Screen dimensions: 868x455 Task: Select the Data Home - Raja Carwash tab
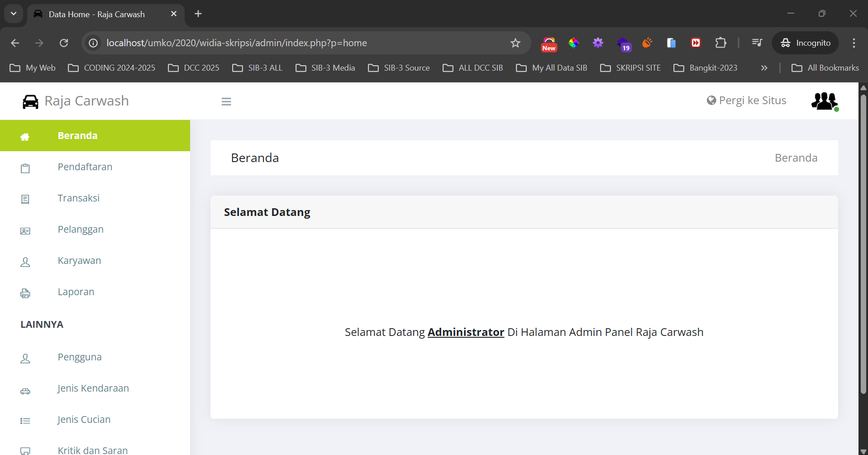coord(96,14)
